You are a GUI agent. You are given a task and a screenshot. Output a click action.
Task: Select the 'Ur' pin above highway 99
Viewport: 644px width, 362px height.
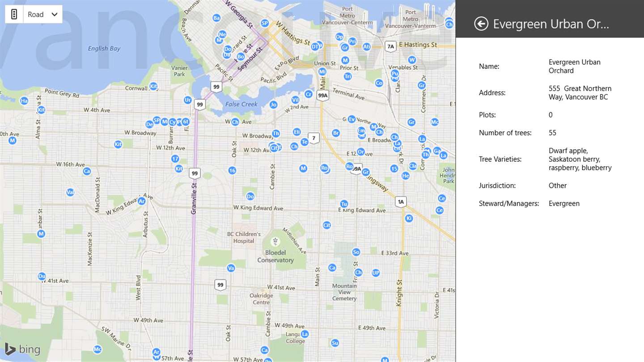(188, 100)
